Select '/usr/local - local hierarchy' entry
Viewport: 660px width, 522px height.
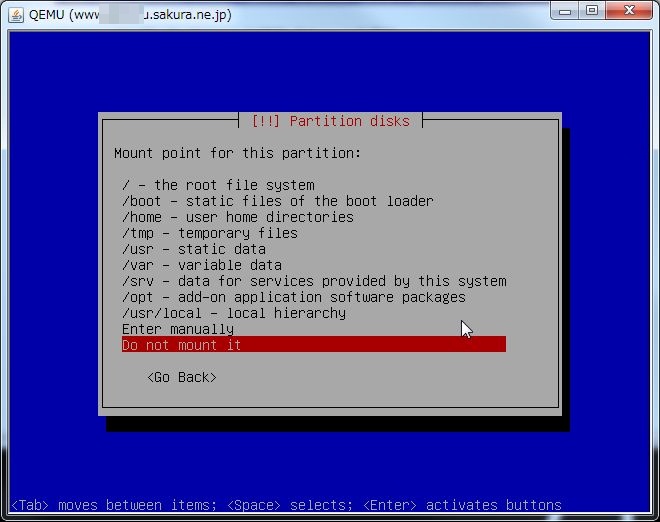click(234, 313)
